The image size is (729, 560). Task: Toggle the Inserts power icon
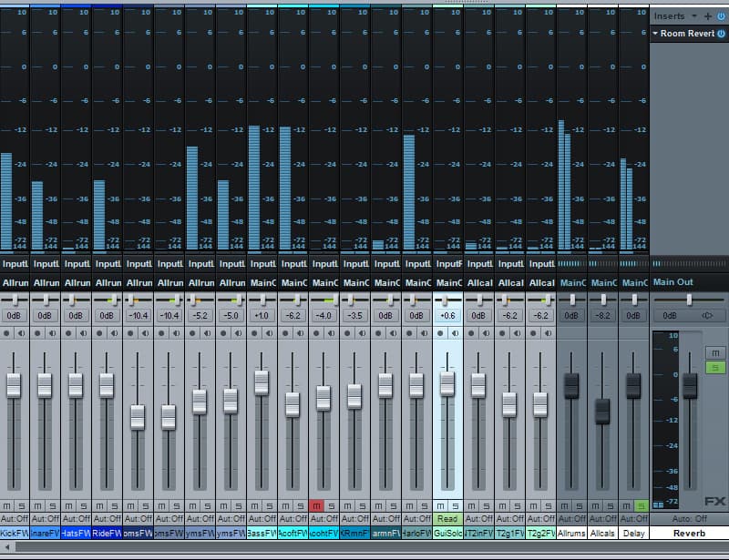pos(721,16)
